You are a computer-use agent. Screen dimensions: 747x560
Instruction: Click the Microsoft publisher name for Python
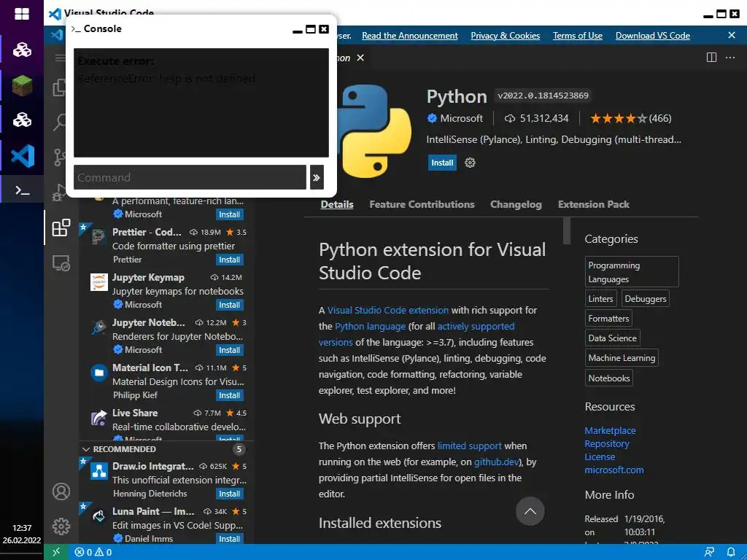pos(461,119)
